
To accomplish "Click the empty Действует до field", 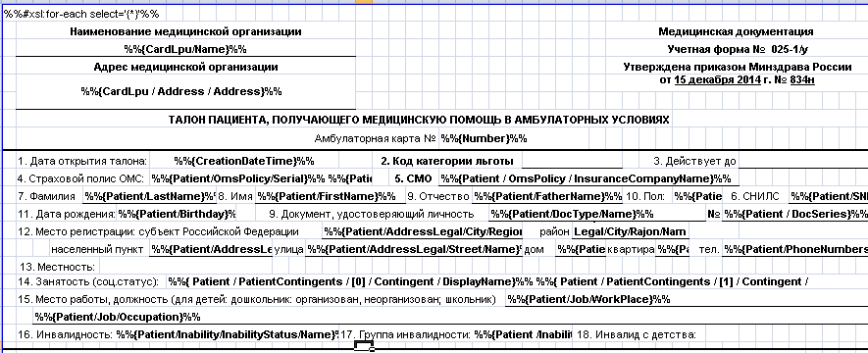I will [x=803, y=161].
